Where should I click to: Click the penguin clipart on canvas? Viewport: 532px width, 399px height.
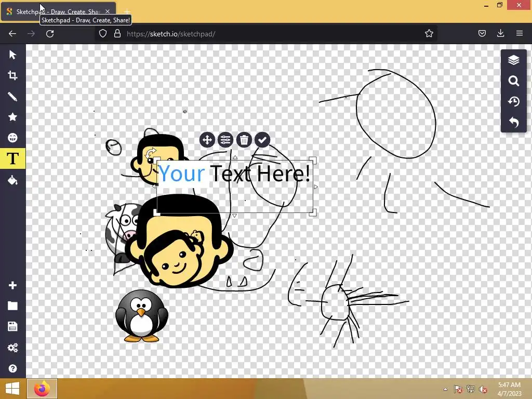(141, 315)
